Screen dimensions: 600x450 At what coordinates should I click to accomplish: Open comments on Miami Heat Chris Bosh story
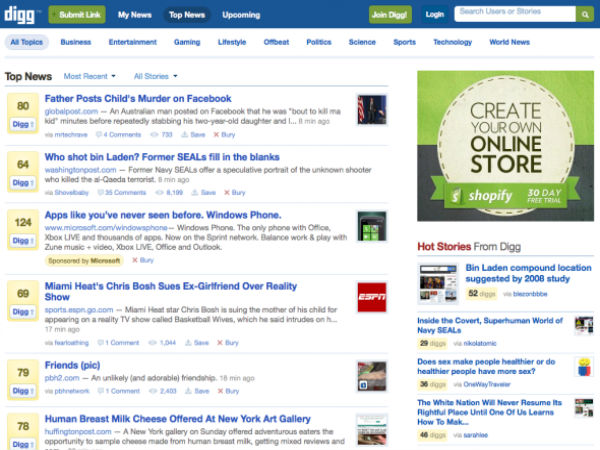pyautogui.click(x=120, y=342)
